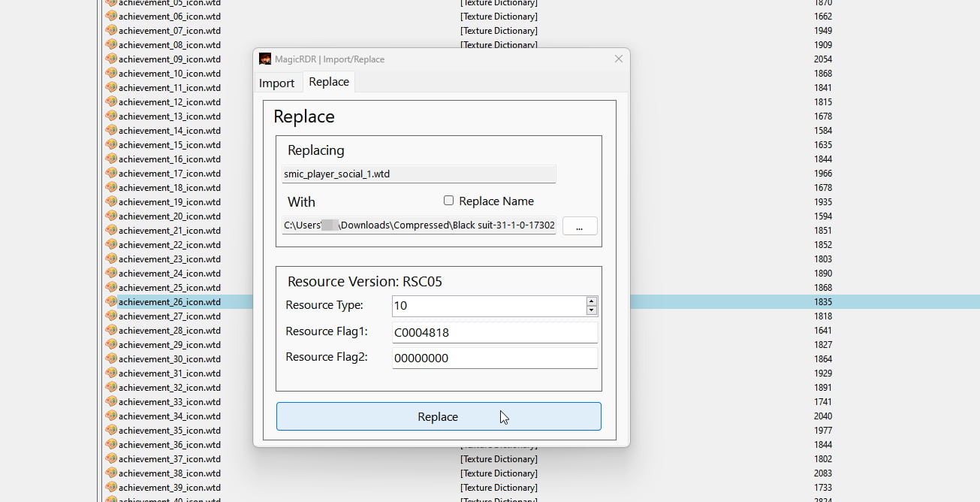
Task: Click the texture icon for achievement_08_icon.wtd
Action: (111, 44)
